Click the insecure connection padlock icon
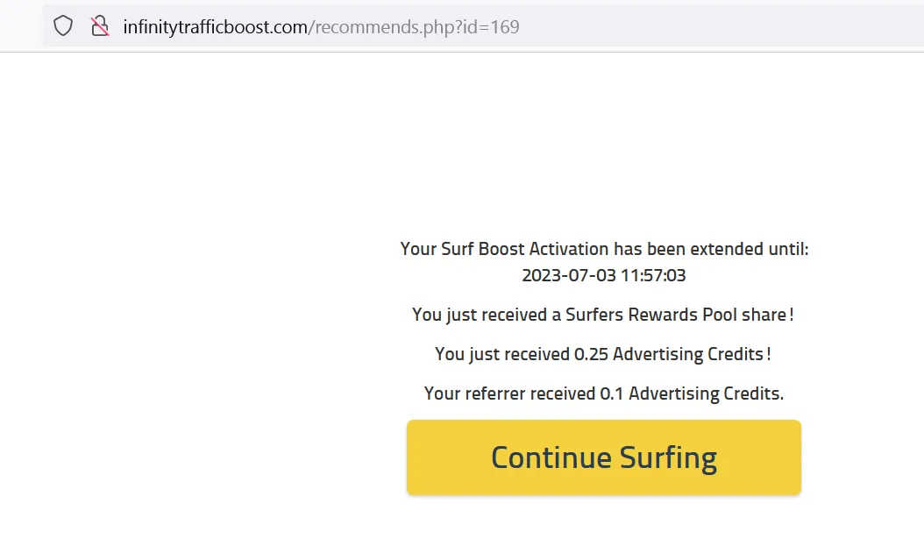924x560 pixels. 100,26
